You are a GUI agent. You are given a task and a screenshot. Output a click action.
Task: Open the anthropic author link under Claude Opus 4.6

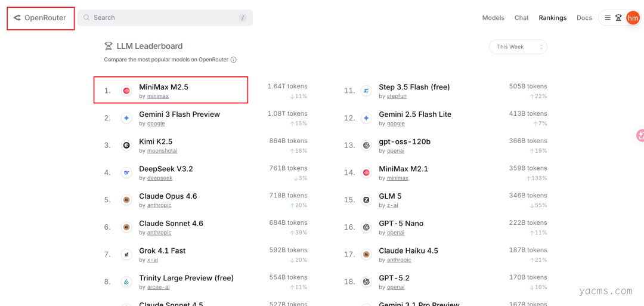(159, 205)
